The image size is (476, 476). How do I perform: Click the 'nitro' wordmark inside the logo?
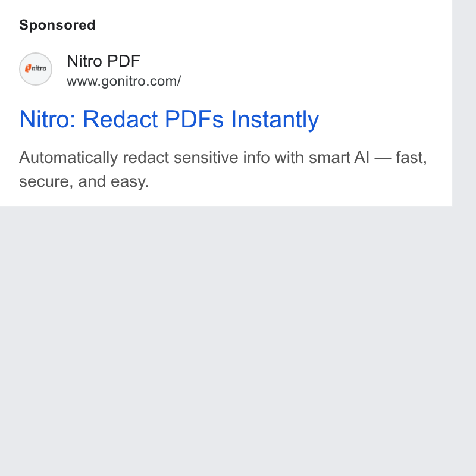[39, 68]
